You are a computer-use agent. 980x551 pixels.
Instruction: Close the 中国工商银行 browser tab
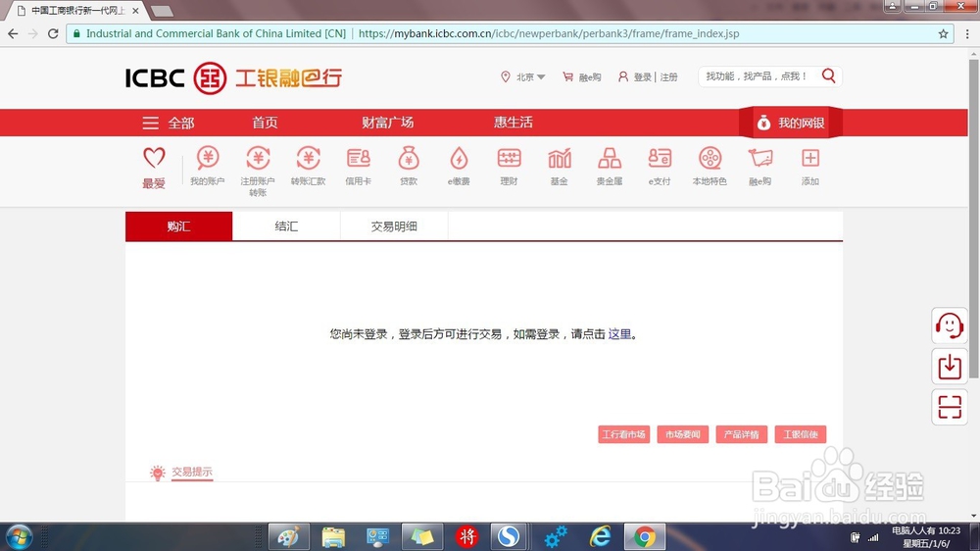point(135,11)
